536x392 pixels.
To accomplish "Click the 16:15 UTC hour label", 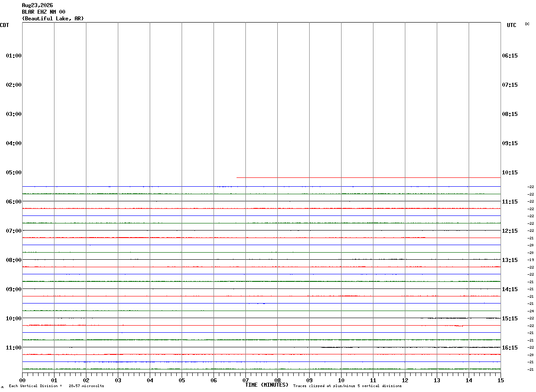I will (510, 348).
